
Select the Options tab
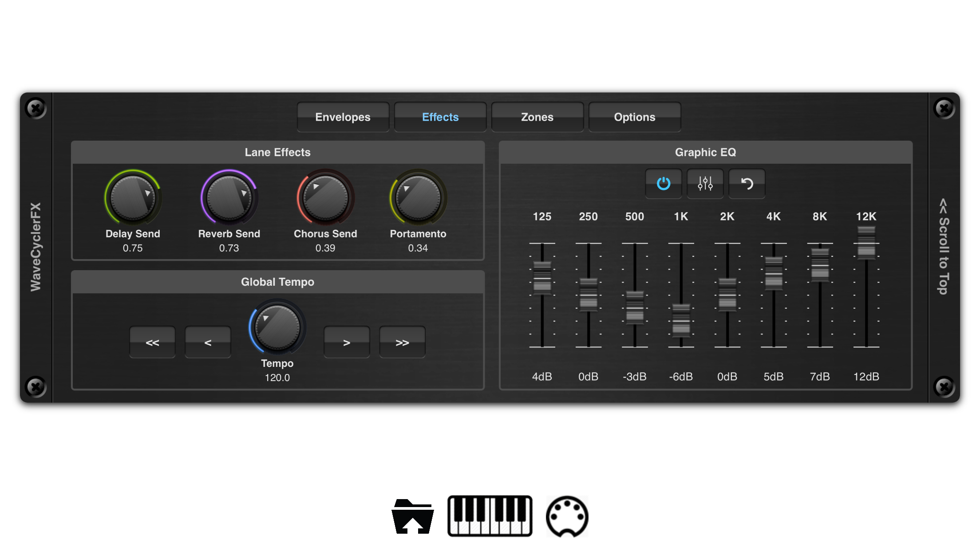[x=634, y=117]
